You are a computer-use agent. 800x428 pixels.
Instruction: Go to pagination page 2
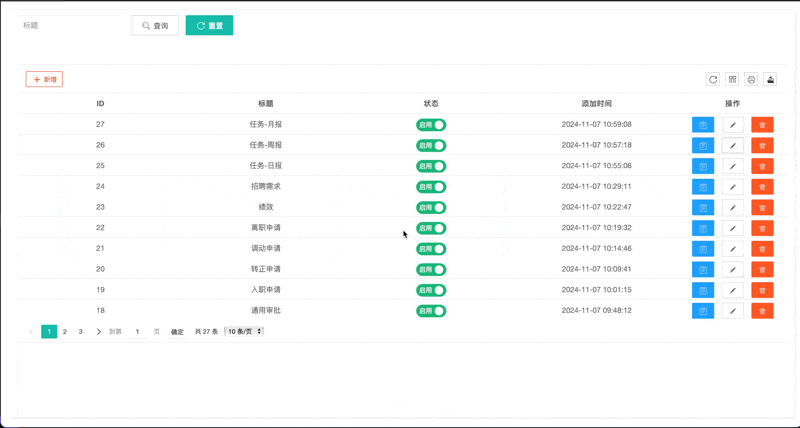pos(65,332)
